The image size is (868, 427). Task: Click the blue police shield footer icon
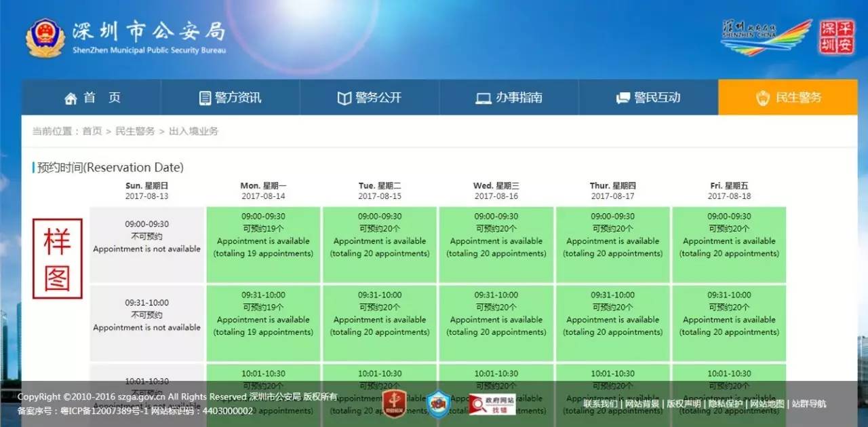(439, 404)
